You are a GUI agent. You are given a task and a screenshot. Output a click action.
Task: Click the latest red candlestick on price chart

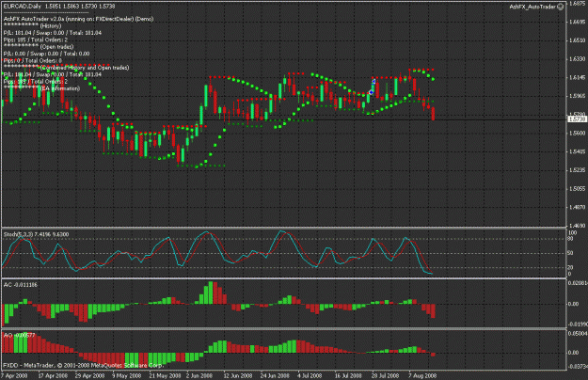pyautogui.click(x=433, y=114)
